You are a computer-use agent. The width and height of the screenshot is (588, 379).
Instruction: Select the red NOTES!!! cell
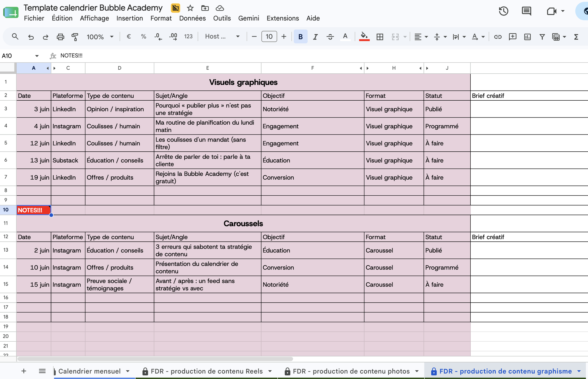pyautogui.click(x=34, y=210)
